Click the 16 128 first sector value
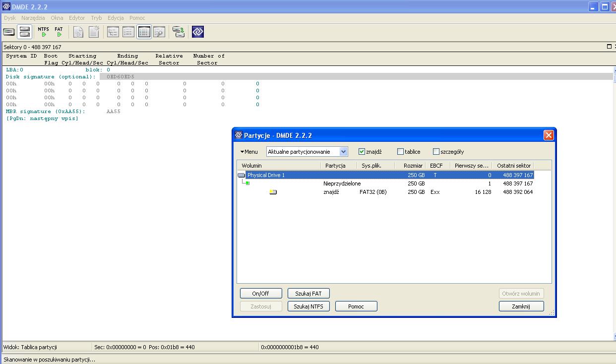Screen dimensions: 616x364 coord(483,192)
